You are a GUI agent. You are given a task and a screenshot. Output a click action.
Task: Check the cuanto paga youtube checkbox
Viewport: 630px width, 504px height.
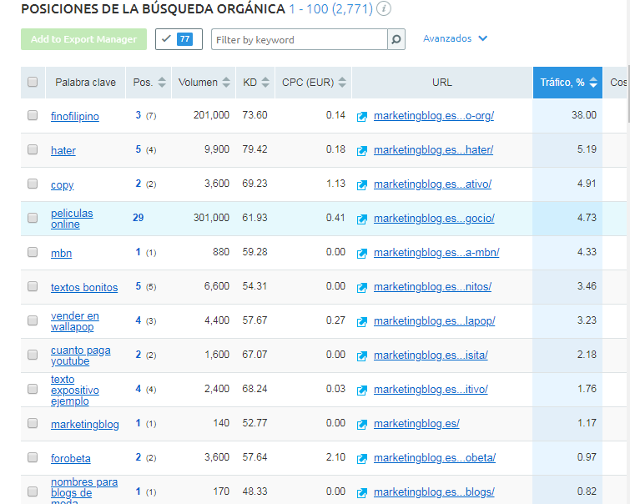click(x=33, y=354)
